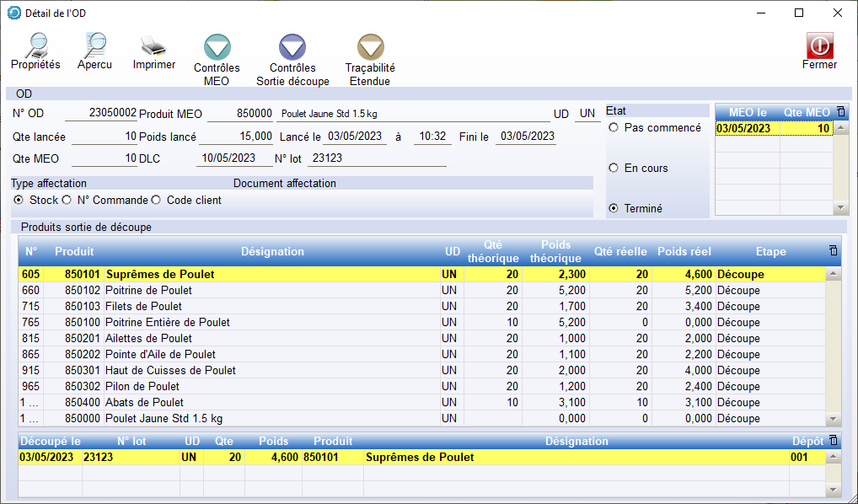Viewport: 858px width, 504px height.
Task: Click the products table column settings icon
Action: 834,251
